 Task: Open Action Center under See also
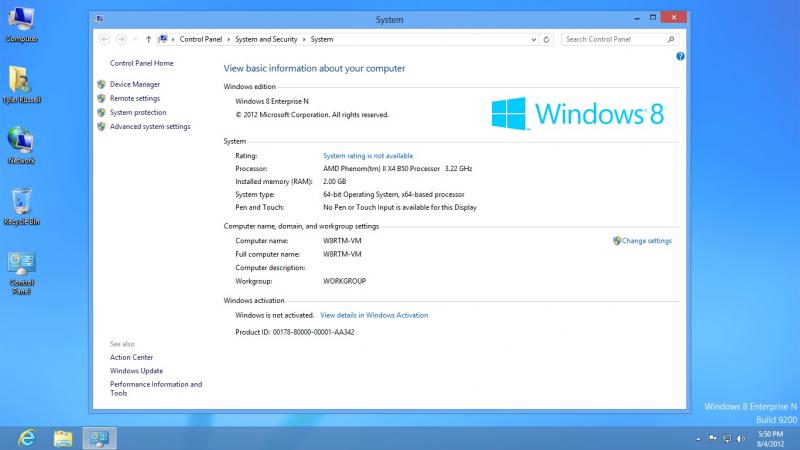coord(131,358)
